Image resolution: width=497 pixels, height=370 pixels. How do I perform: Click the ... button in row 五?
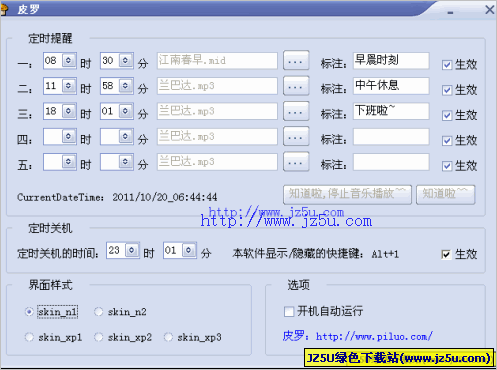[296, 162]
